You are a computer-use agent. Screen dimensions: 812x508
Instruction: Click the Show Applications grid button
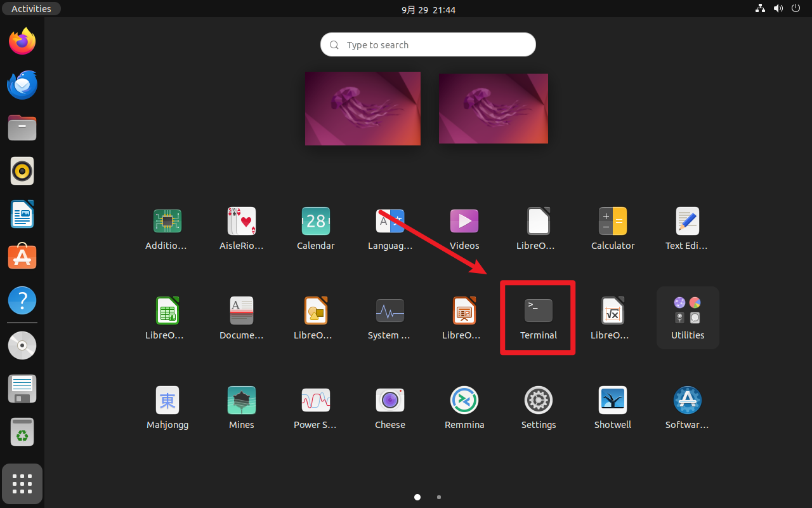(x=22, y=484)
